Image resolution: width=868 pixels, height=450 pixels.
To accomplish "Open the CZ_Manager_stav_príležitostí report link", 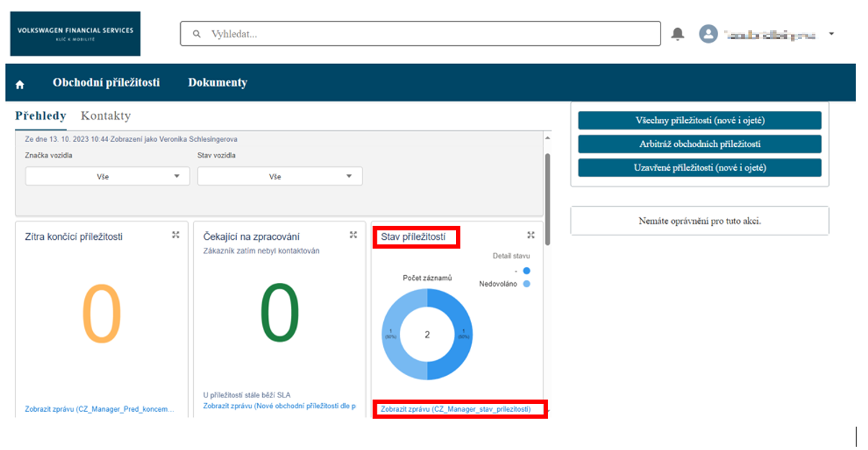I will click(455, 409).
